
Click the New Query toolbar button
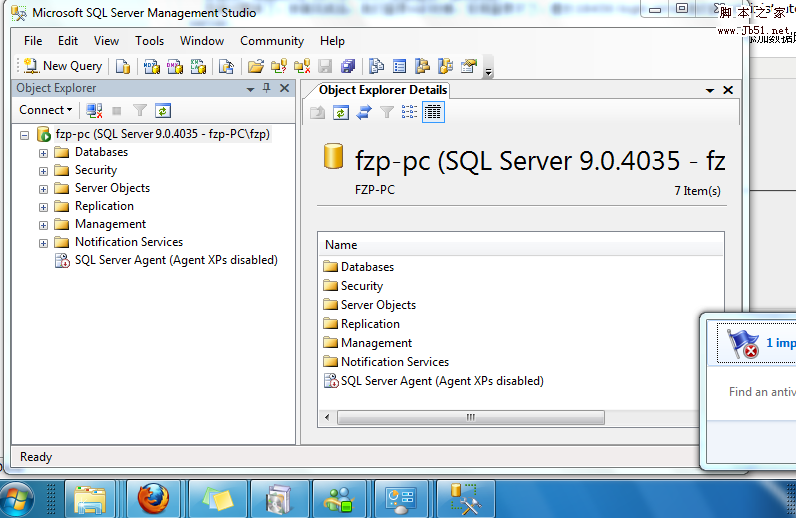[63, 66]
